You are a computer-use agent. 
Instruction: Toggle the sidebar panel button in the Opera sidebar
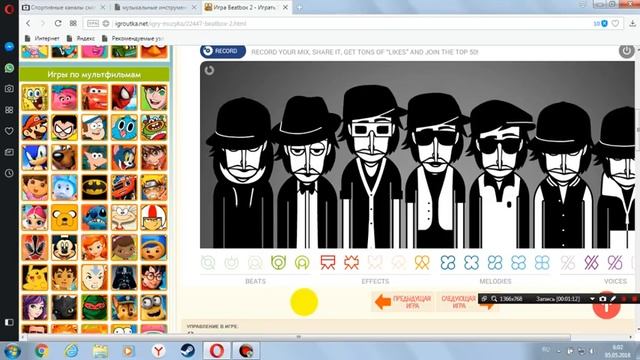(x=9, y=322)
